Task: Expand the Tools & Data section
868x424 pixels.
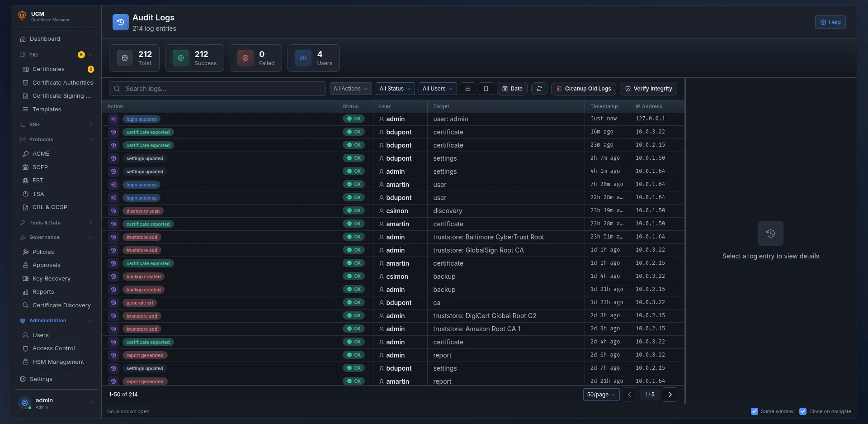Action: click(x=57, y=223)
